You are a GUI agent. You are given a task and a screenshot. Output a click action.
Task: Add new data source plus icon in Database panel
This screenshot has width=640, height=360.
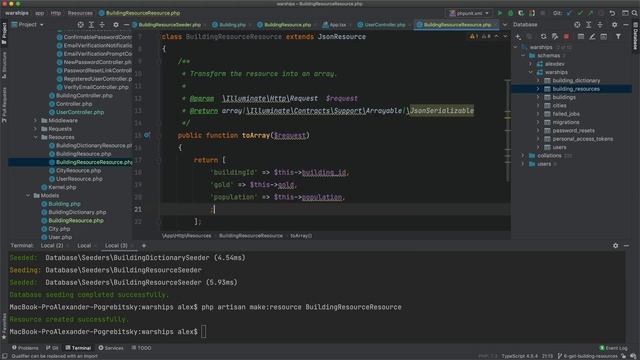click(518, 37)
